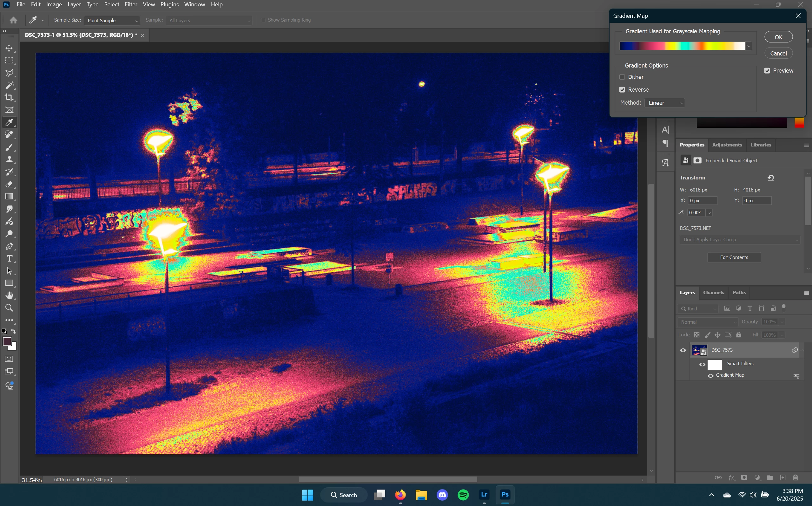Open the Sample Size dropdown
The width and height of the screenshot is (812, 506).
click(112, 20)
